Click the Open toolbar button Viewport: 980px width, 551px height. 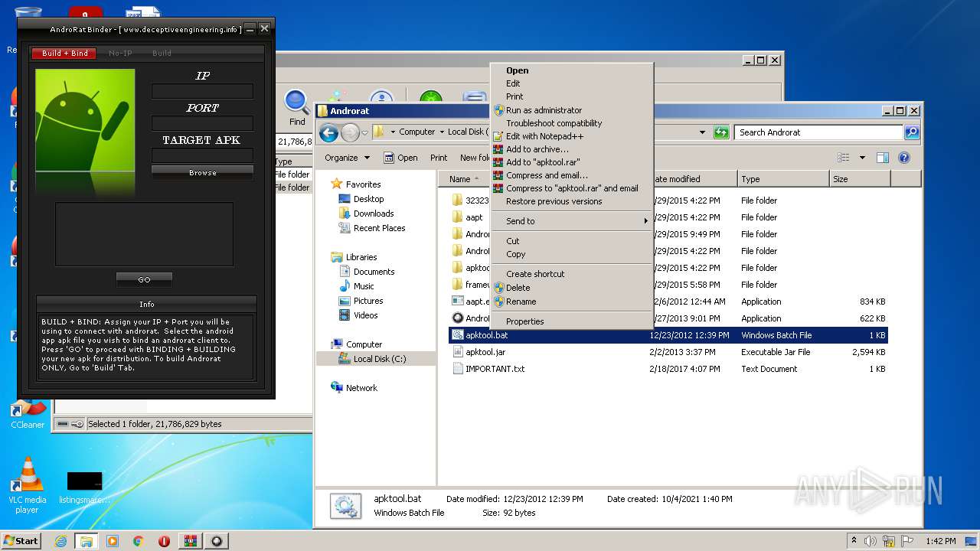click(400, 158)
